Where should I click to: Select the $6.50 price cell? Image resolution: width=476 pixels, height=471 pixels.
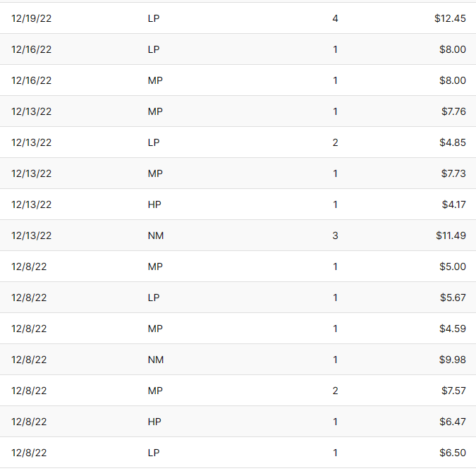(452, 453)
